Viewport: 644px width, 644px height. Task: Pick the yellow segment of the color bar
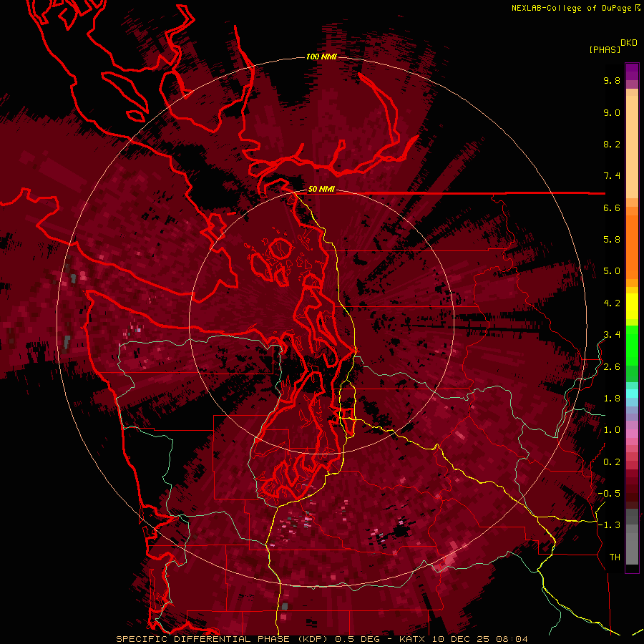[x=632, y=306]
